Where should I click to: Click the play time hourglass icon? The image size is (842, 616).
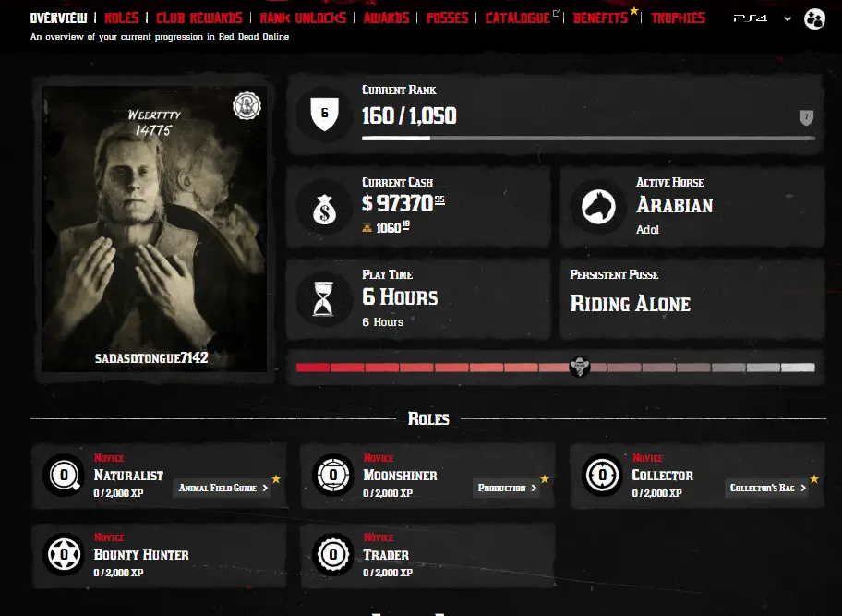(323, 299)
